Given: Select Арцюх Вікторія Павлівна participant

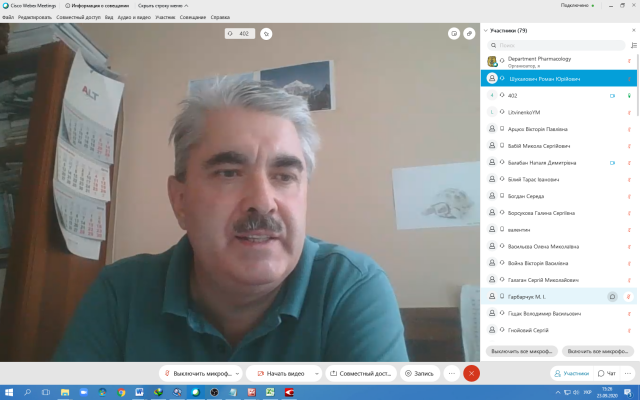Looking at the screenshot, I should click(x=558, y=129).
